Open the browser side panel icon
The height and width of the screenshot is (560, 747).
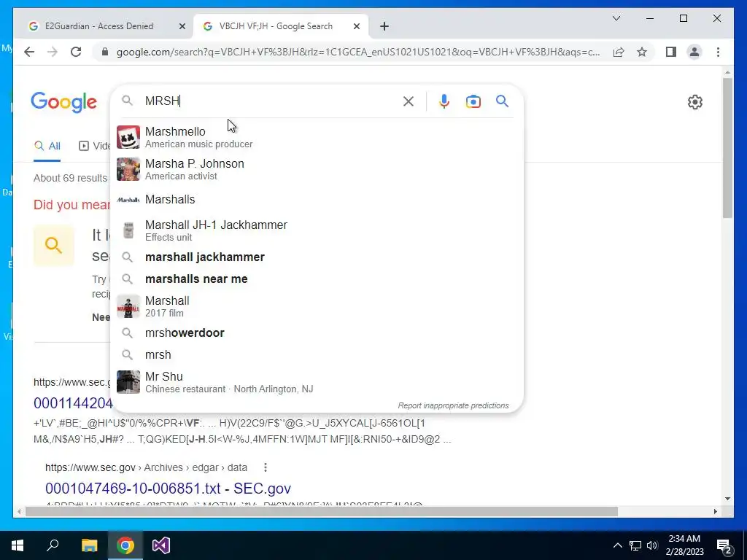pos(671,52)
